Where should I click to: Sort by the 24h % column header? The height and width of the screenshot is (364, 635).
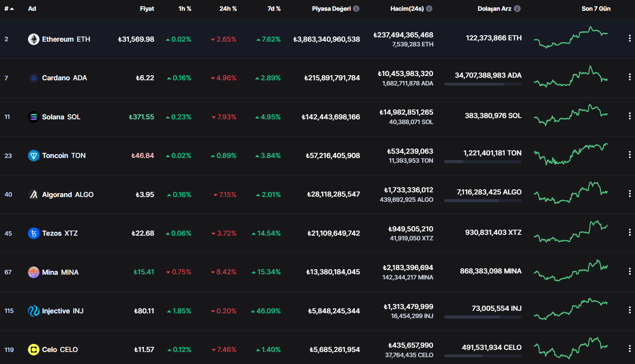coord(228,9)
